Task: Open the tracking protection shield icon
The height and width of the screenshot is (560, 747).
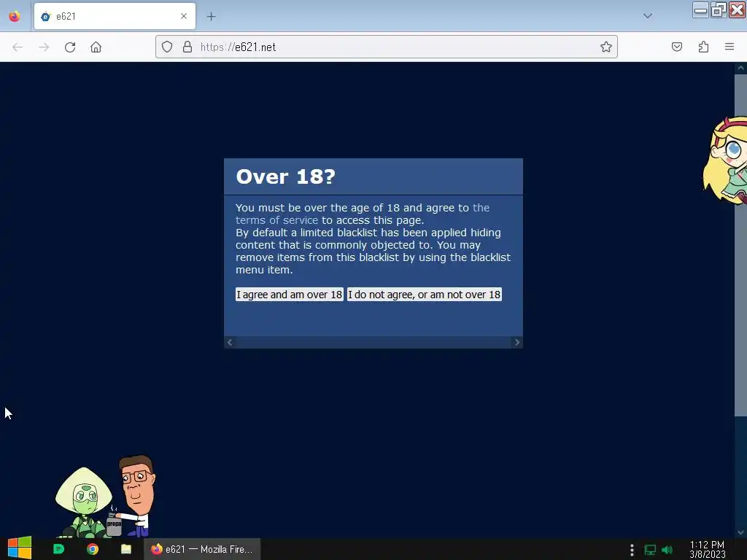Action: [x=167, y=47]
